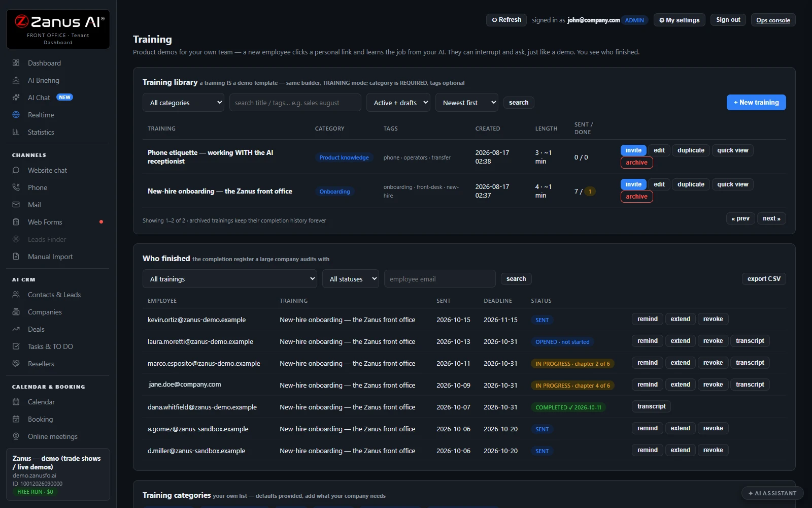Remind kevin.ortiz@zanus-demo.example
The image size is (812, 508).
click(x=648, y=319)
